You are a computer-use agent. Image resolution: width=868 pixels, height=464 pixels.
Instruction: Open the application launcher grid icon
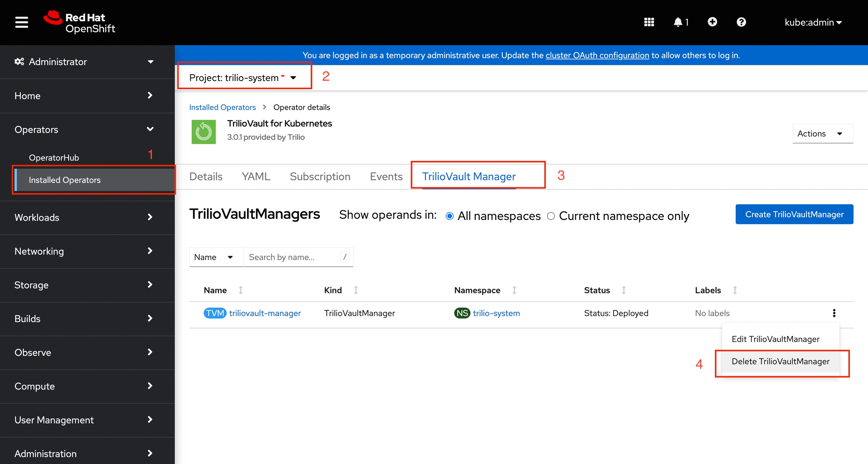[x=649, y=22]
